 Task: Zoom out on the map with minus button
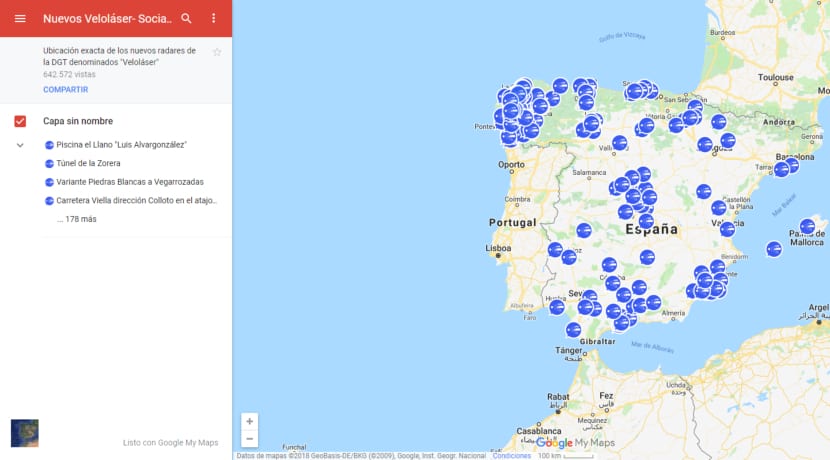point(249,439)
